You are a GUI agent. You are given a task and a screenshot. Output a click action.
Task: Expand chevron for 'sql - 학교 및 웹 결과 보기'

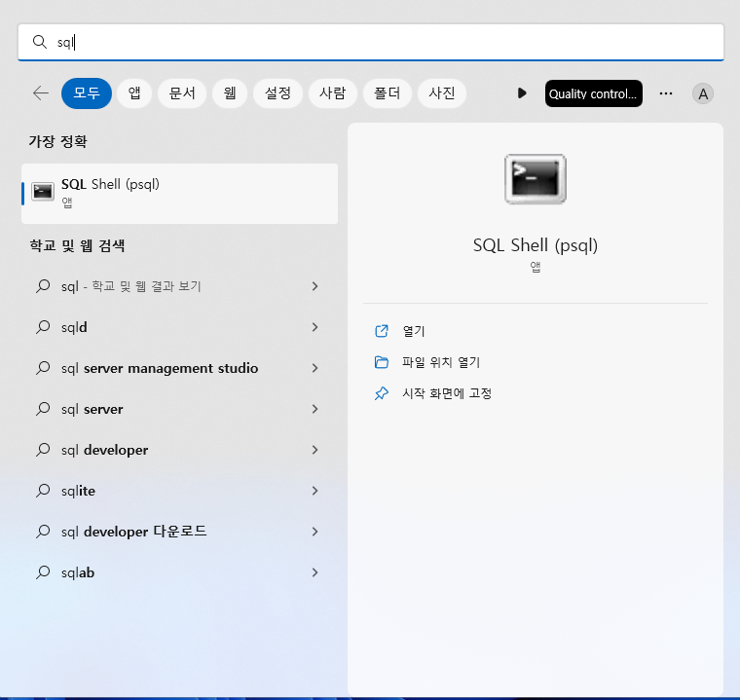point(314,286)
